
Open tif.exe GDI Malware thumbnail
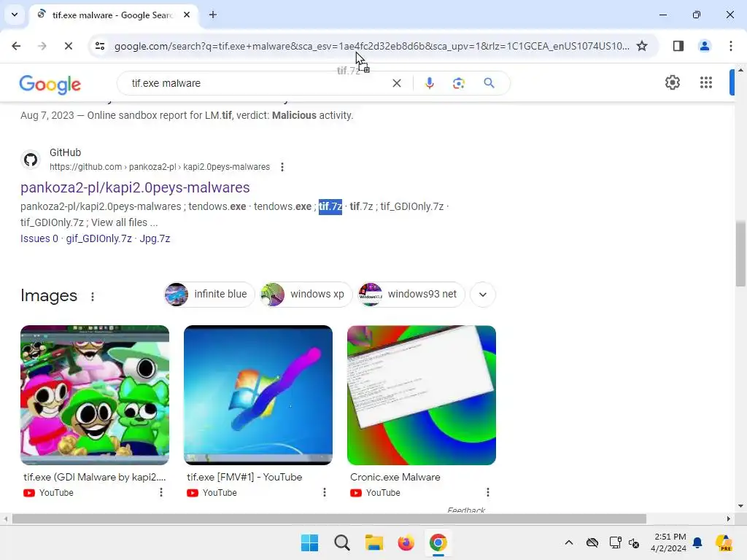point(95,395)
